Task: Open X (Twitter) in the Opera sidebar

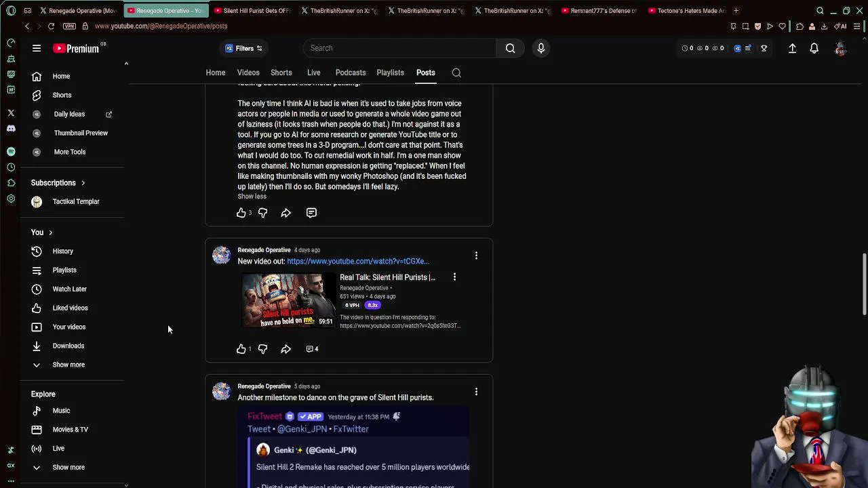Action: pos(11,113)
